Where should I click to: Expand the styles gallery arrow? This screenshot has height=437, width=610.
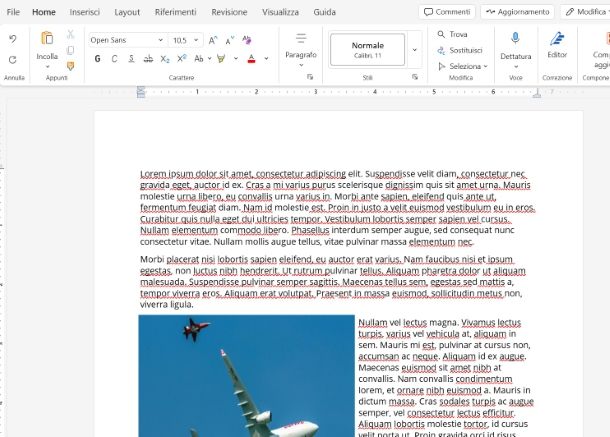[415, 48]
